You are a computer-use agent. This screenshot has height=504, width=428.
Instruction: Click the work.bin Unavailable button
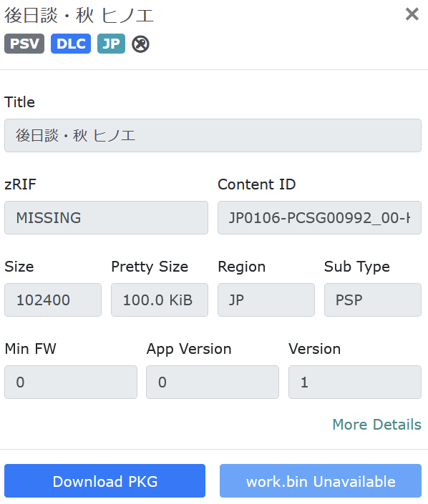click(321, 481)
